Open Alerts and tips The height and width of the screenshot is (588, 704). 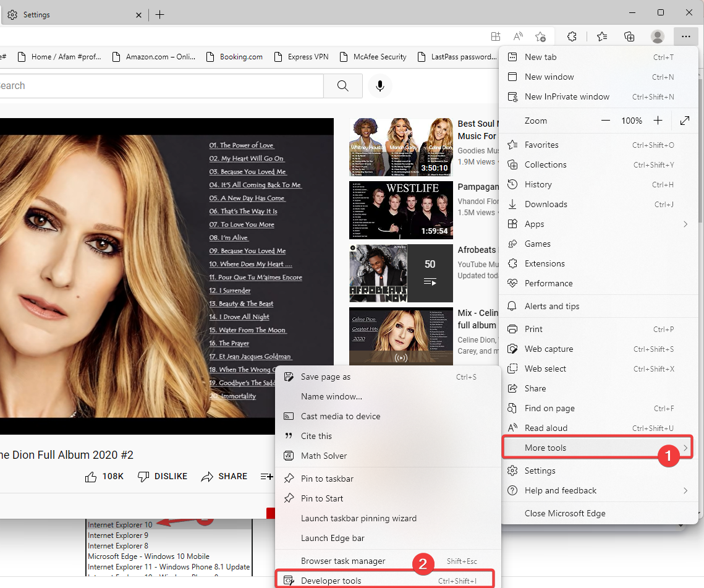click(x=598, y=306)
